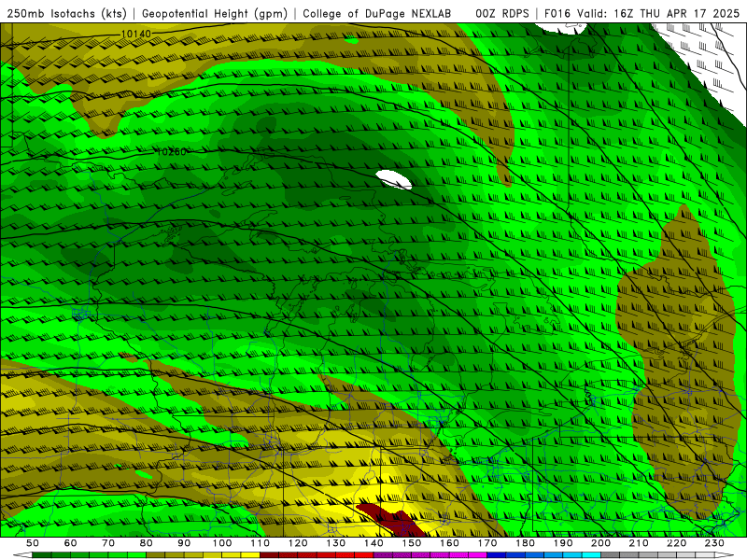
Task: Click the '250mb Isotachs (kts)' title text
Action: tap(66, 14)
